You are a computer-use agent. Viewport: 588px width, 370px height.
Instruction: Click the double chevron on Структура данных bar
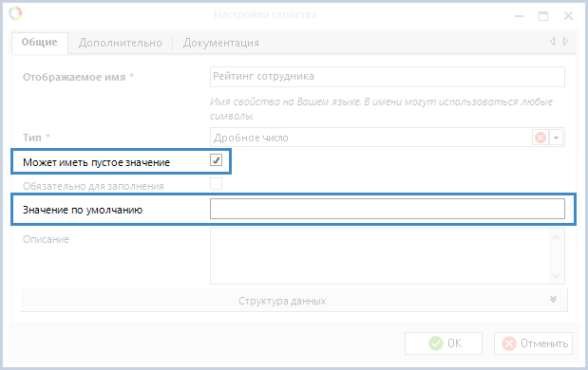553,299
